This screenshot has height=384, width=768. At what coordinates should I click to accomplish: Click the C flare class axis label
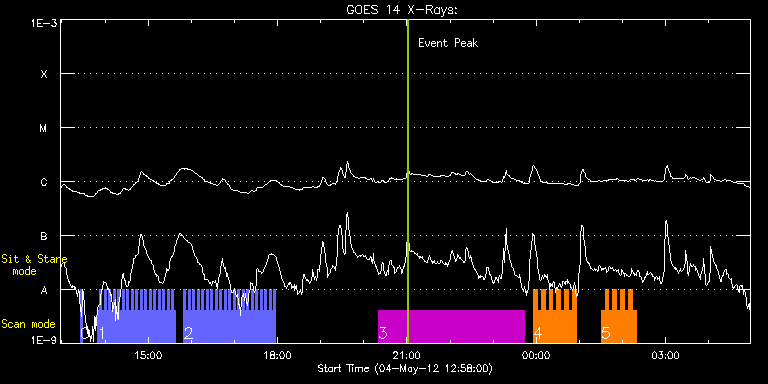tap(44, 182)
